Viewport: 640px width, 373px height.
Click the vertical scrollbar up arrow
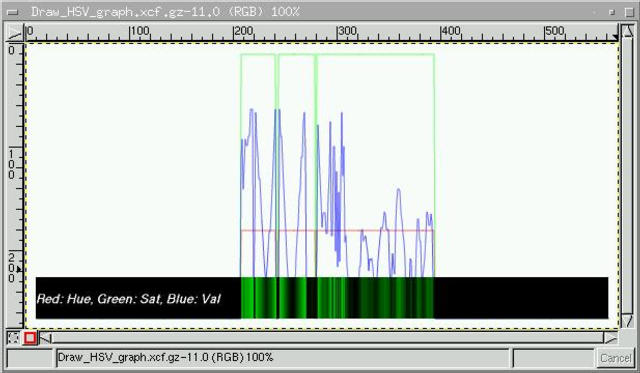(x=627, y=31)
